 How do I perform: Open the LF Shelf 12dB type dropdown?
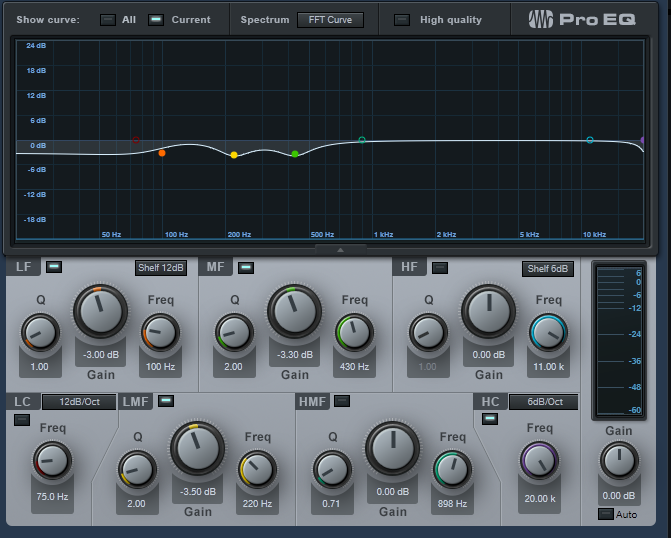[x=161, y=268]
